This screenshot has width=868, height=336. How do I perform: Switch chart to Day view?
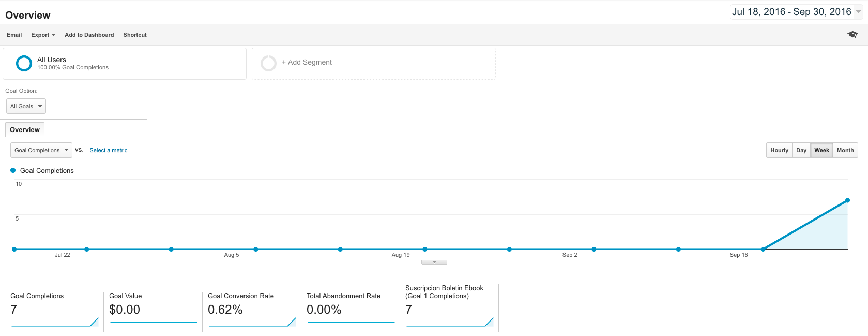point(801,150)
